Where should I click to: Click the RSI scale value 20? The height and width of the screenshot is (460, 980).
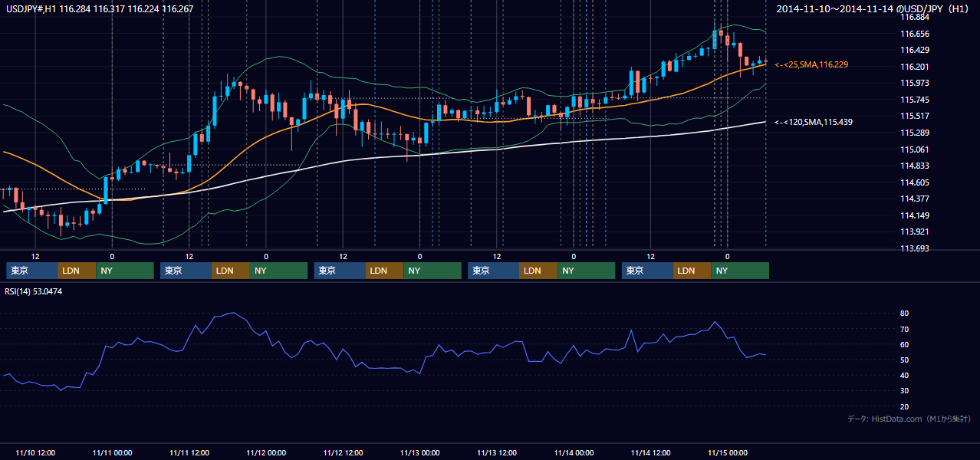point(905,406)
